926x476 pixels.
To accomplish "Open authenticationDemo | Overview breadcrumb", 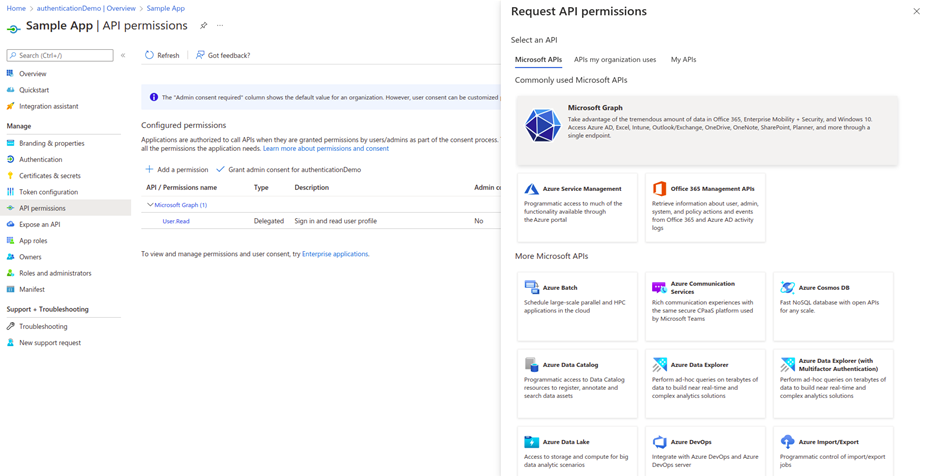I will click(86, 8).
